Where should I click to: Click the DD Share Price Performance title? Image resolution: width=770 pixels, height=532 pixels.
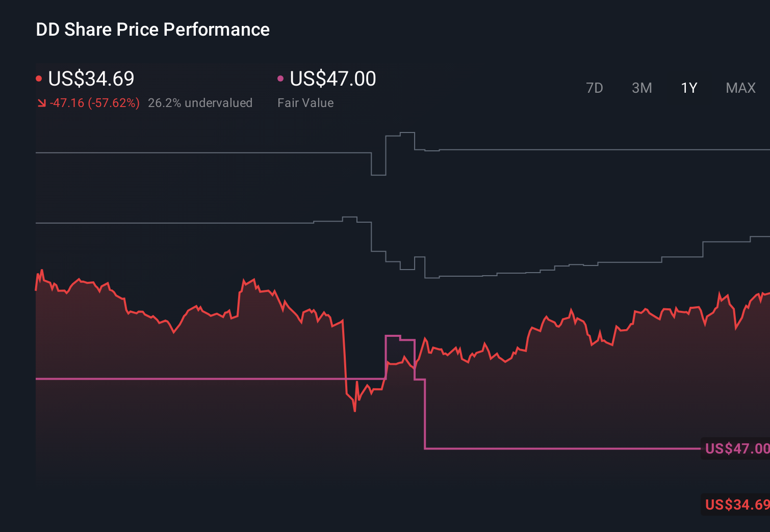(x=152, y=29)
